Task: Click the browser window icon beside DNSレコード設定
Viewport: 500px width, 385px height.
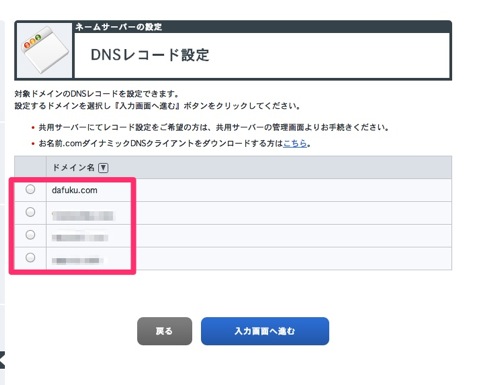Action: tap(45, 50)
